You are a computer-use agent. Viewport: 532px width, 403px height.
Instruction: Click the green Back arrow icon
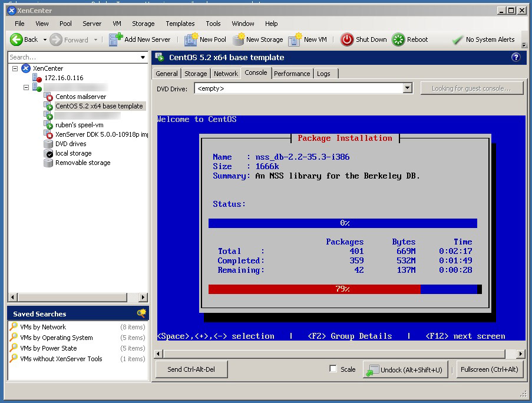[16, 39]
